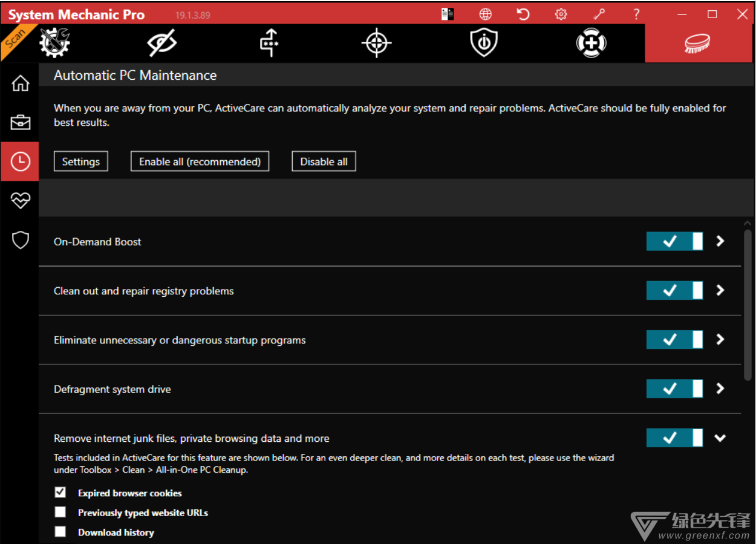Screen dimensions: 756x544
Task: Click the version number 19.1.3.89
Action: click(192, 15)
